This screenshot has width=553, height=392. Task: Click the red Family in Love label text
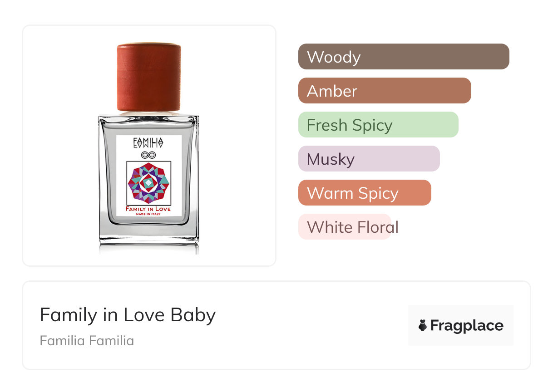click(148, 209)
